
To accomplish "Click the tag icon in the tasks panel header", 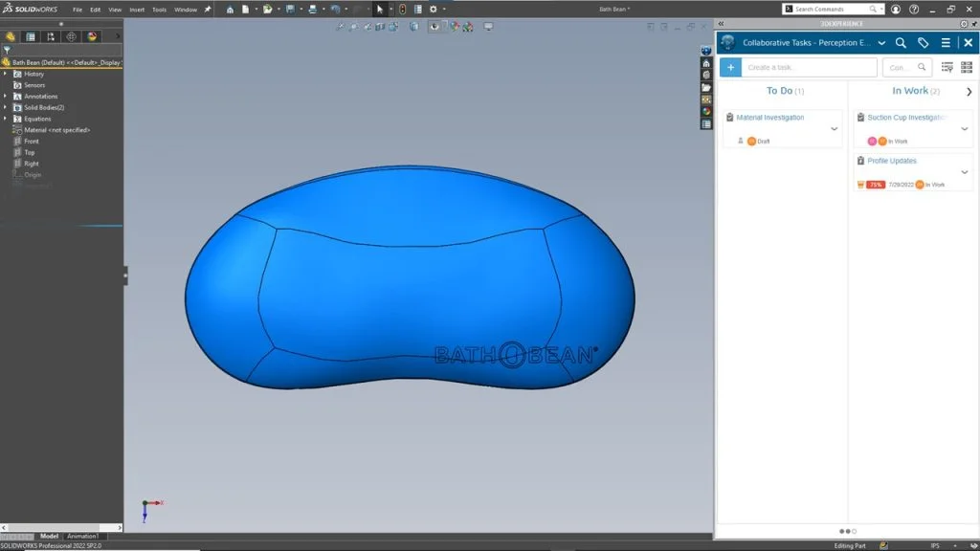I will [923, 43].
